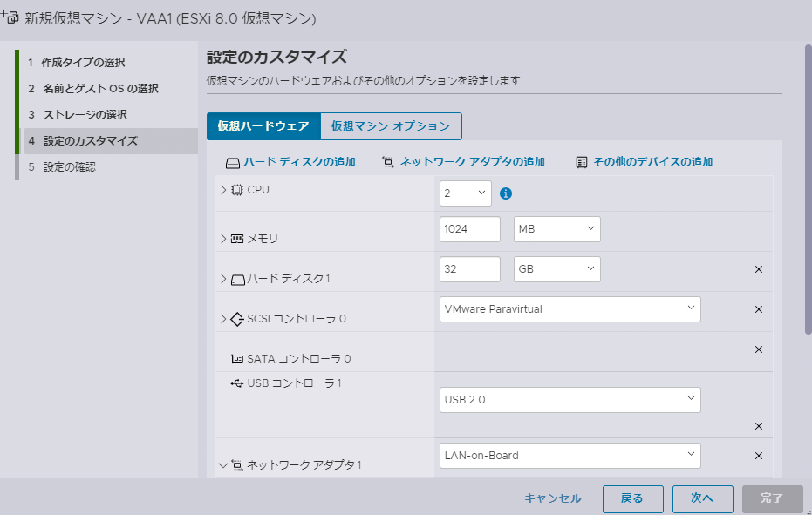Open the CPU count dropdown

point(466,193)
